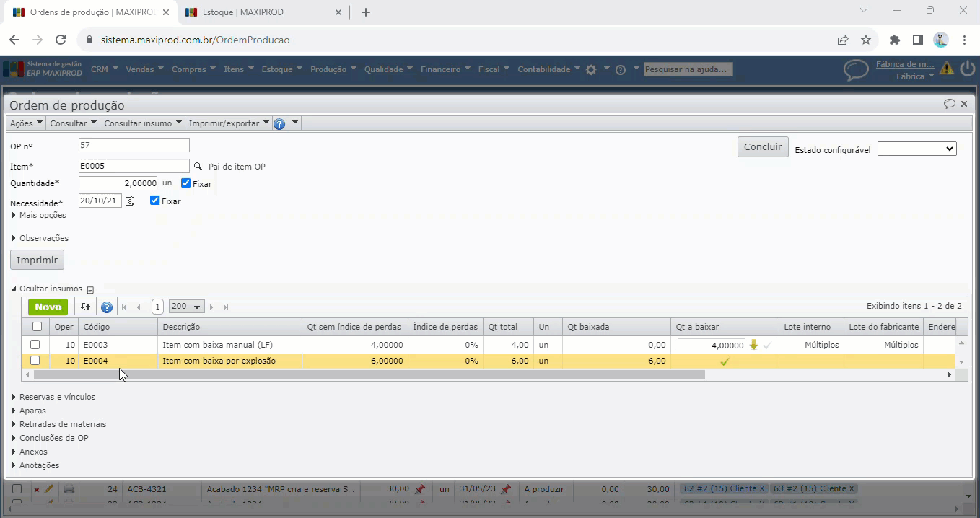Click the OP nº input field
Screen dimensions: 980x518
point(134,145)
